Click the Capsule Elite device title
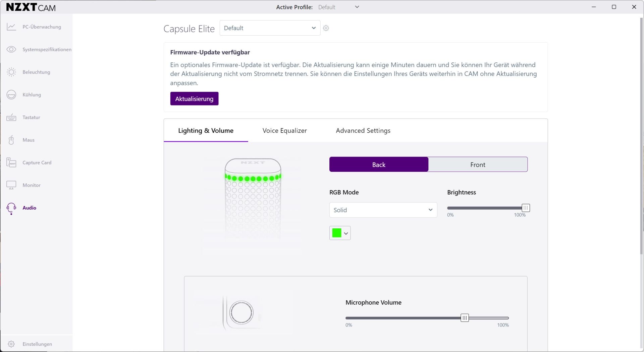The width and height of the screenshot is (644, 352). (189, 29)
